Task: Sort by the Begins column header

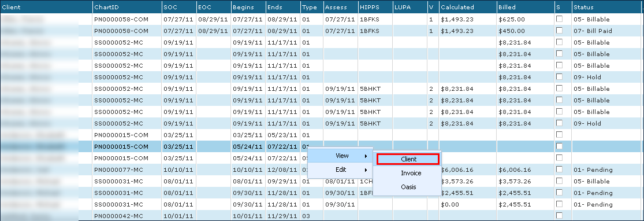Action: [248, 7]
